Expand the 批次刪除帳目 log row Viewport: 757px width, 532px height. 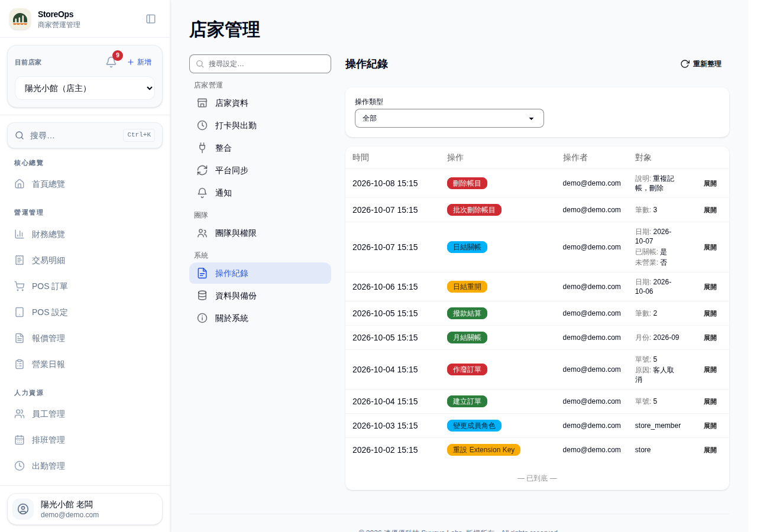[x=710, y=210]
